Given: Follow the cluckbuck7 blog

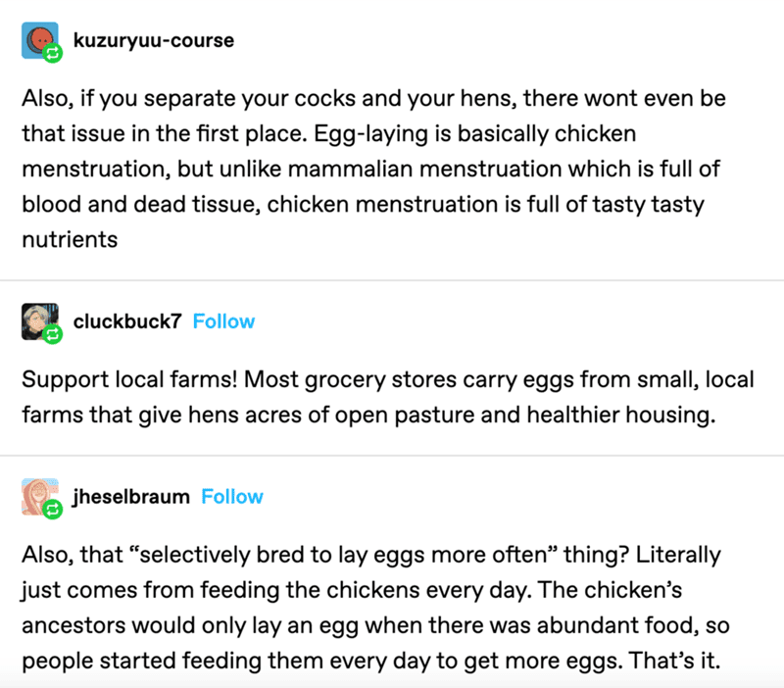Looking at the screenshot, I should [223, 321].
